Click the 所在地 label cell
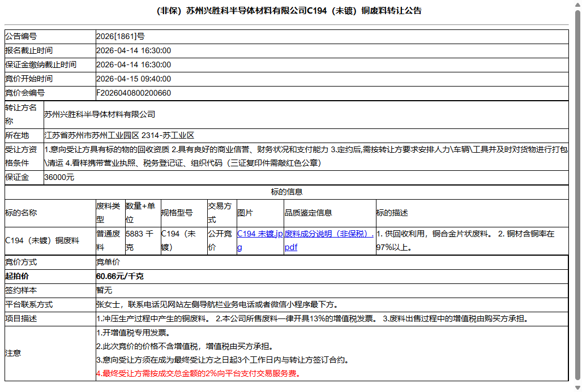Viewport: 582px width, 392px height. [x=24, y=135]
